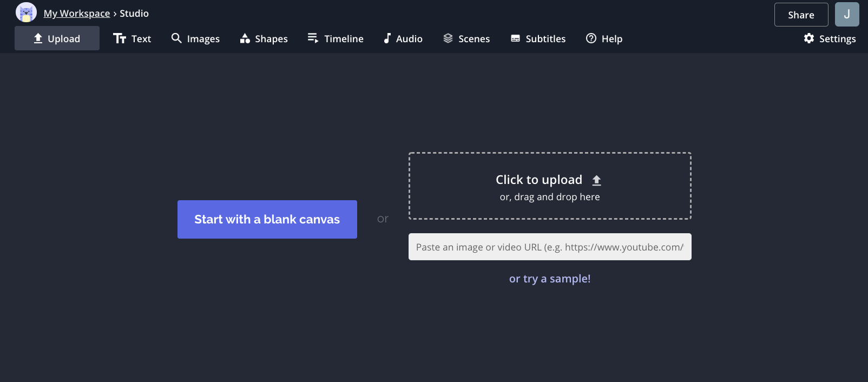Click the Kapwing cat logo
This screenshot has height=382, width=868.
[x=26, y=12]
